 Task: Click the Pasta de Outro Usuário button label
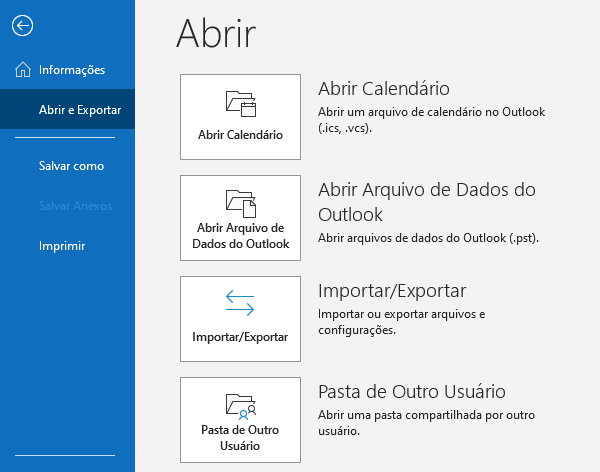tap(240, 438)
